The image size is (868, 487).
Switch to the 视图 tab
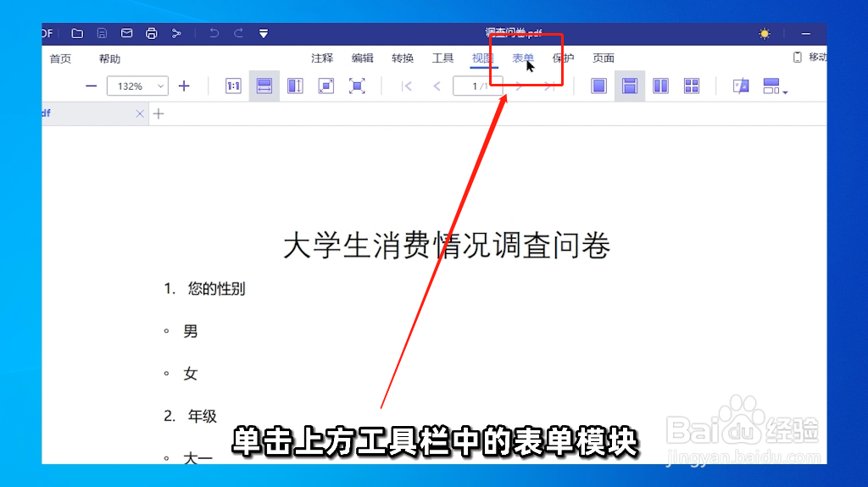(482, 58)
